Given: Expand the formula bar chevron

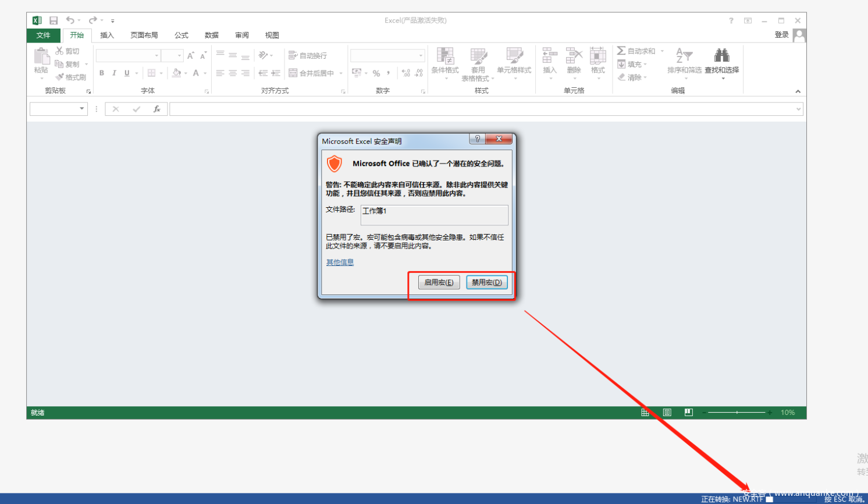Looking at the screenshot, I should 798,109.
